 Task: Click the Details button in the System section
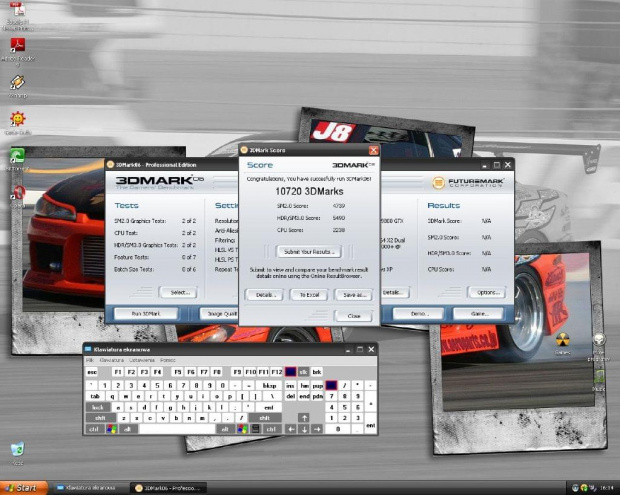pyautogui.click(x=395, y=293)
